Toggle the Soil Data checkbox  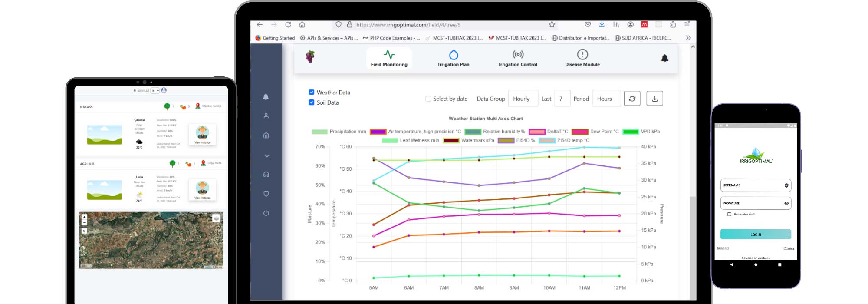click(x=311, y=102)
